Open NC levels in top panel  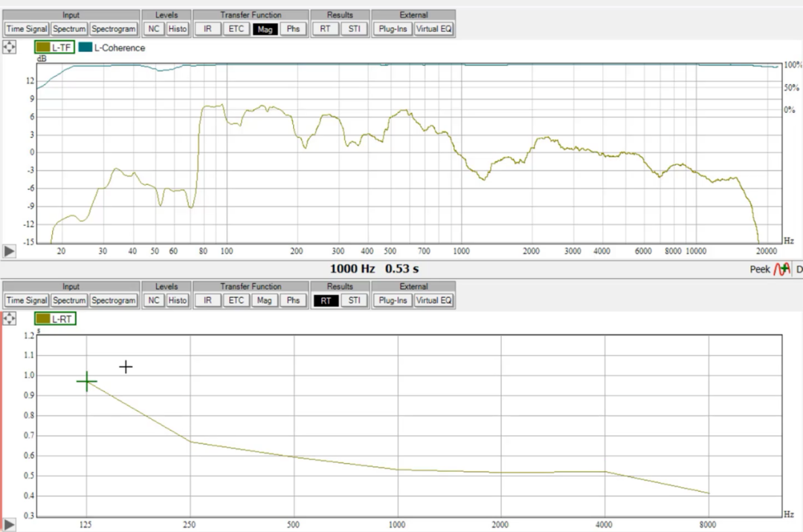[154, 29]
